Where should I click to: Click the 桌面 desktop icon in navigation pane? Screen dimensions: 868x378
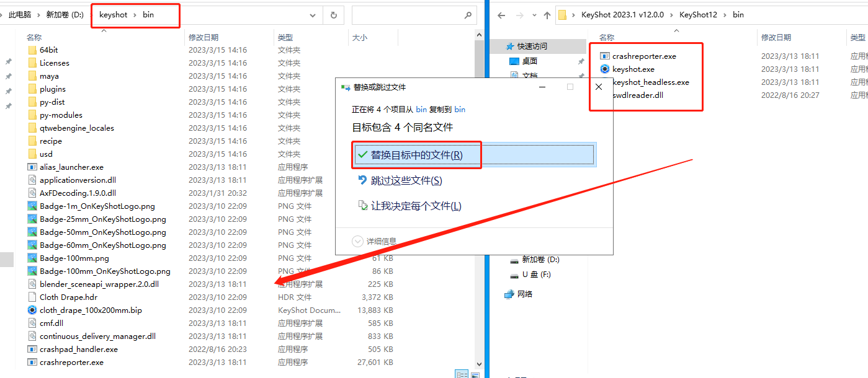(514, 61)
